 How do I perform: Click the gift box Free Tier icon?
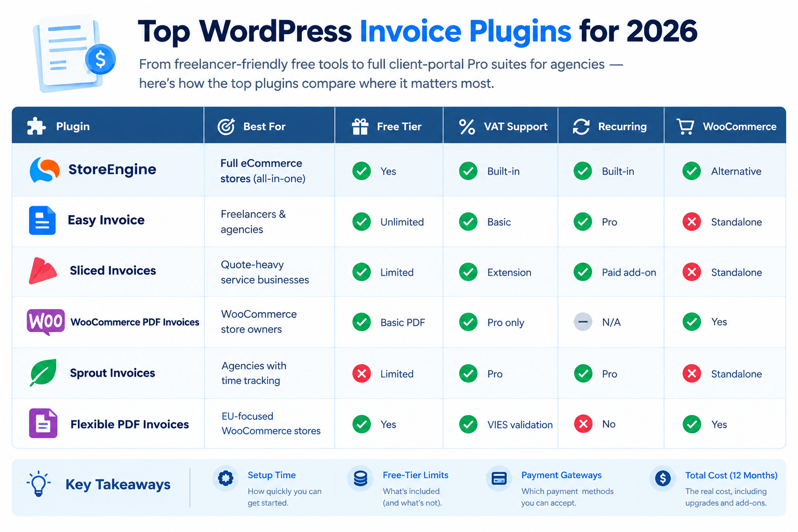click(x=360, y=126)
